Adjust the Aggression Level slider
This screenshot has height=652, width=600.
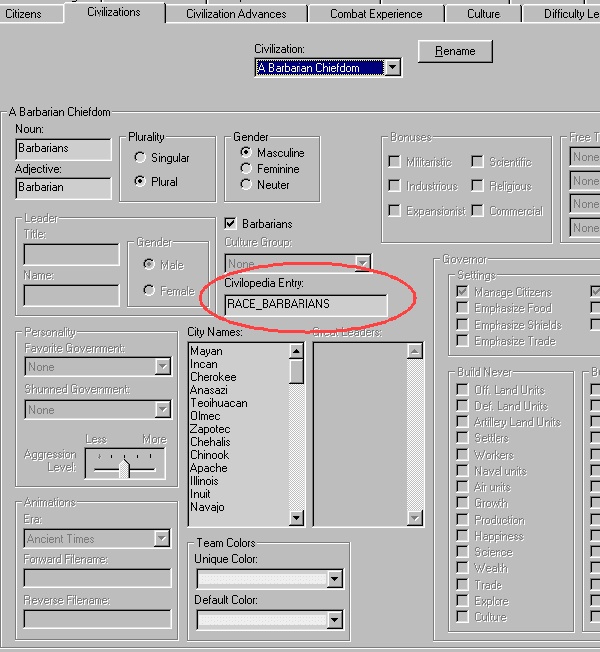[124, 467]
